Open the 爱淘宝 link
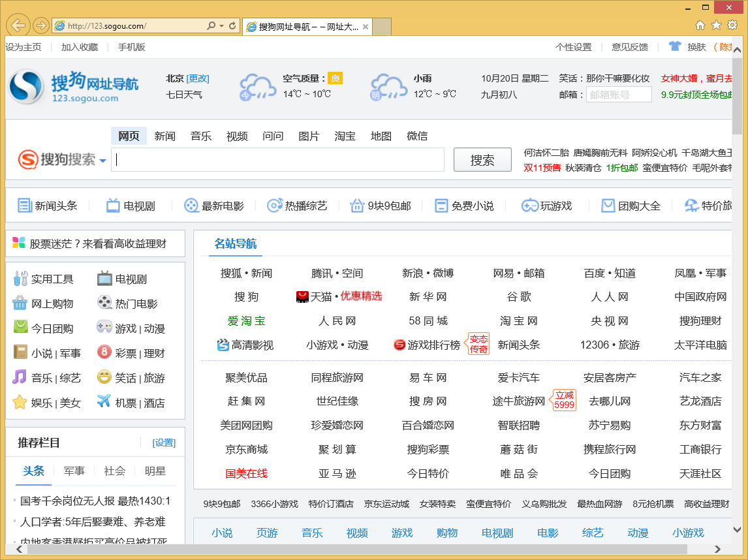748x560 pixels. [246, 321]
